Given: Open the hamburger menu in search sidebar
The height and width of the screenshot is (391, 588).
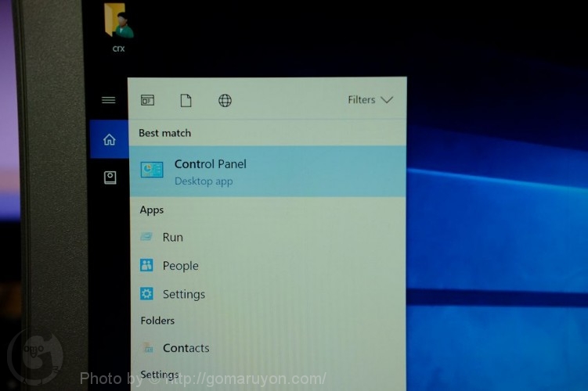Looking at the screenshot, I should click(109, 100).
